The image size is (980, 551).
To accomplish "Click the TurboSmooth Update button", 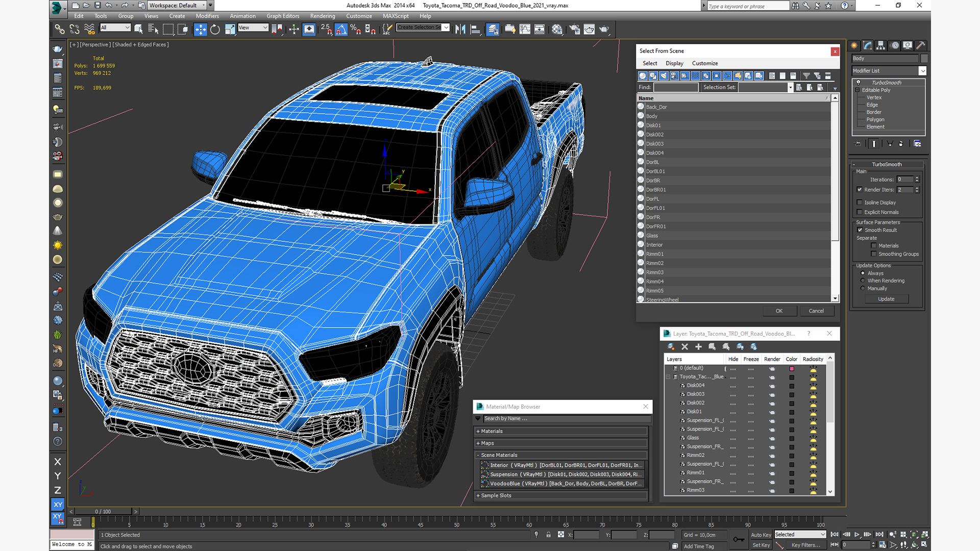I will (x=886, y=299).
